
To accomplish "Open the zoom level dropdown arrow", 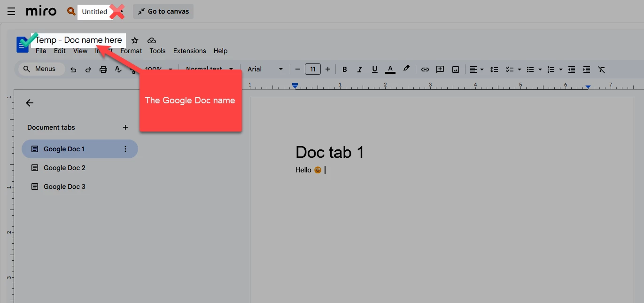I will point(171,70).
